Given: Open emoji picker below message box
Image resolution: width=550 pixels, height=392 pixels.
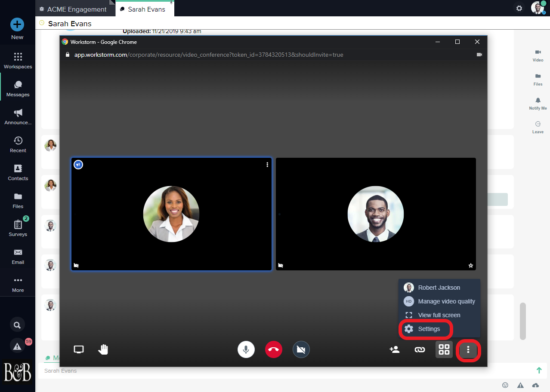Looking at the screenshot, I should point(505,385).
